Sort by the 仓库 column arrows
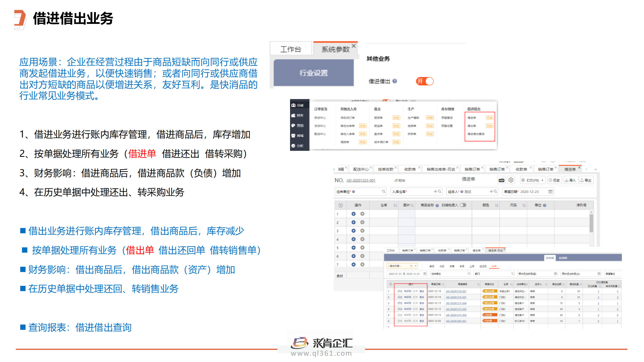 pos(395,205)
